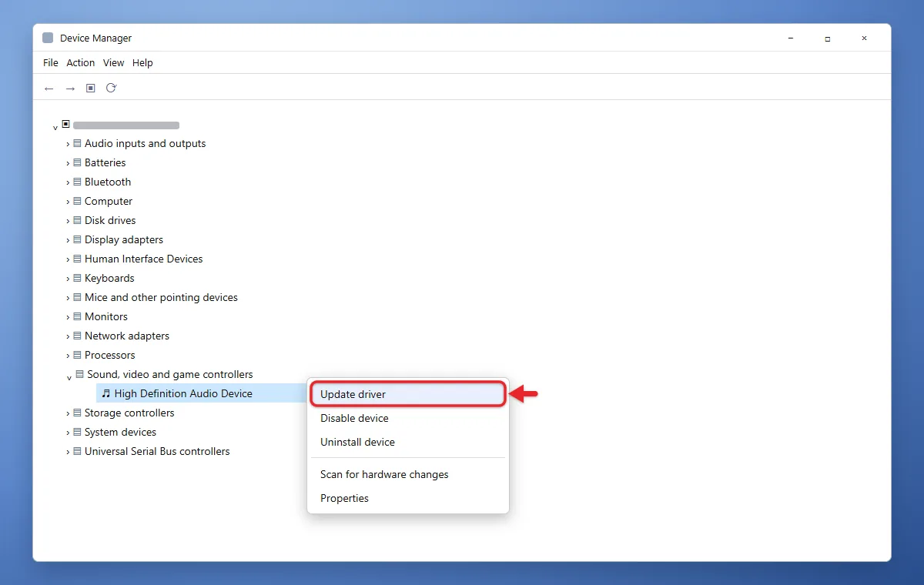This screenshot has height=585, width=924.
Task: Select Mice and other pointing devices label
Action: pos(162,297)
